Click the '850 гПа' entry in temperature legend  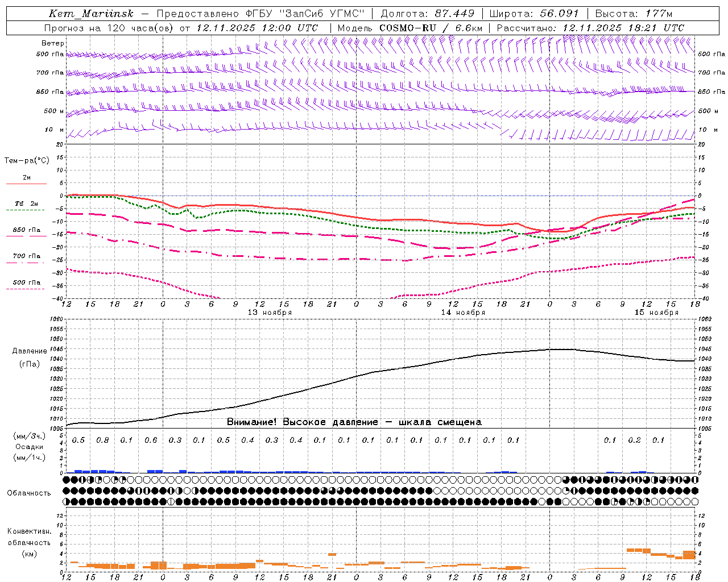coord(27,230)
